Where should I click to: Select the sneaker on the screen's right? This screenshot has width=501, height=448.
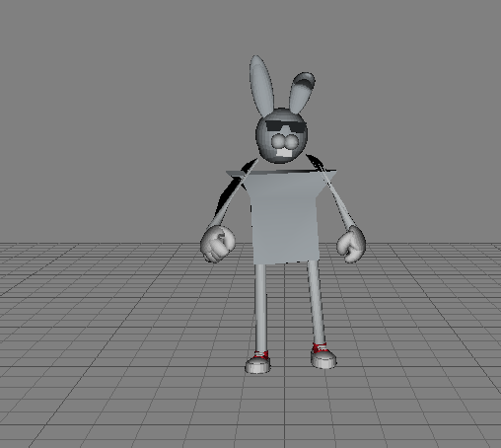[x=323, y=356]
